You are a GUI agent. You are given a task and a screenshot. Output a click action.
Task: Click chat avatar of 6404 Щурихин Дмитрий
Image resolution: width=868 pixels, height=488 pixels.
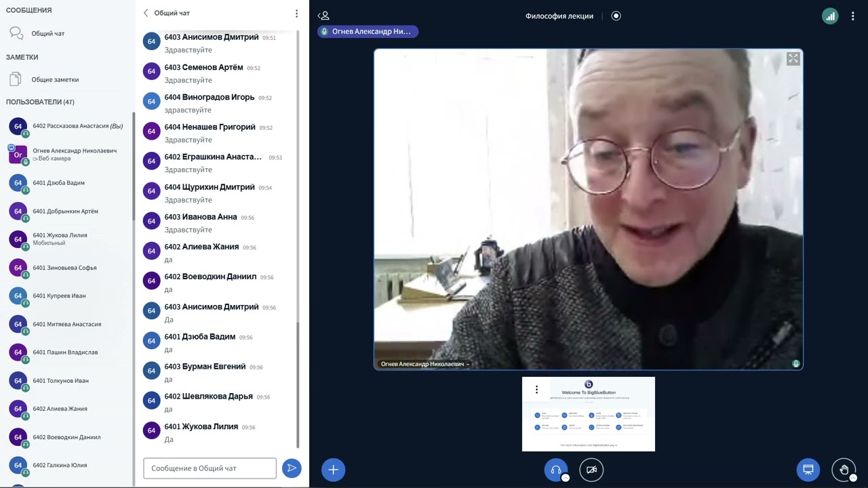[151, 191]
